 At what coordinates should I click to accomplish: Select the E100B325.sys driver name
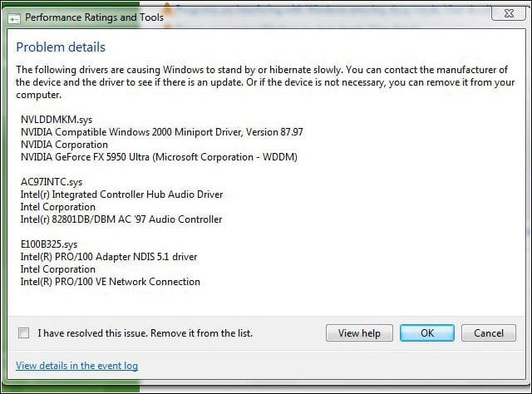pos(49,244)
